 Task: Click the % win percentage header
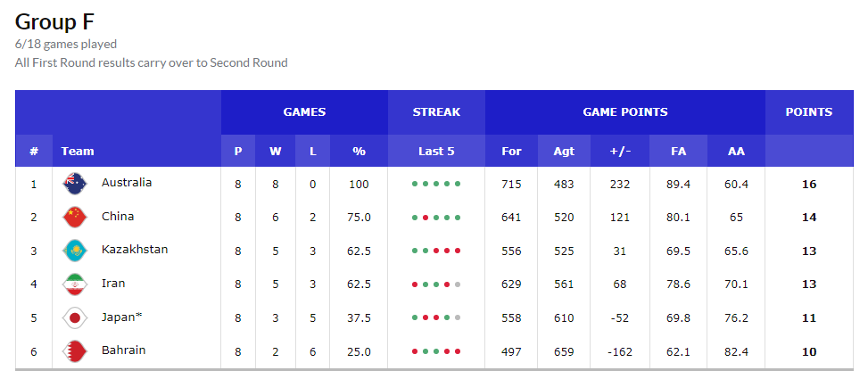359,152
